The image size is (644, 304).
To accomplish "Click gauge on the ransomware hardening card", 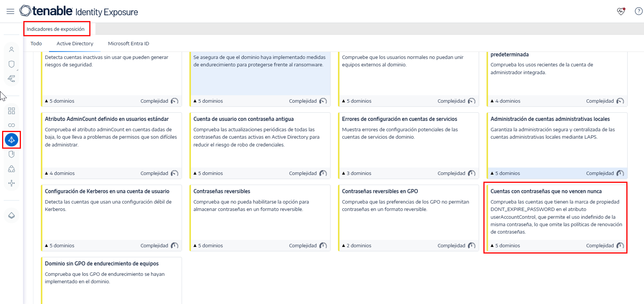I will pyautogui.click(x=323, y=101).
